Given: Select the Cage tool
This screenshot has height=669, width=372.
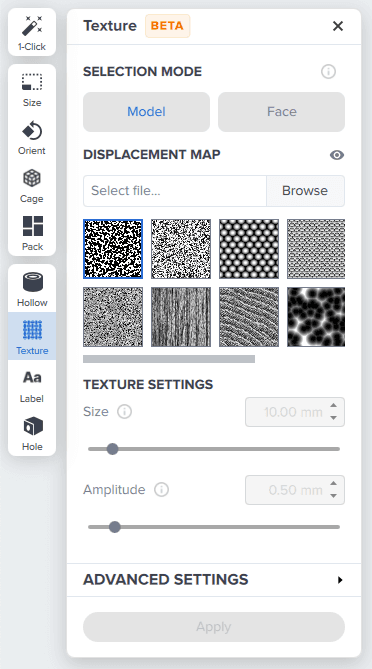Looking at the screenshot, I should point(32,186).
